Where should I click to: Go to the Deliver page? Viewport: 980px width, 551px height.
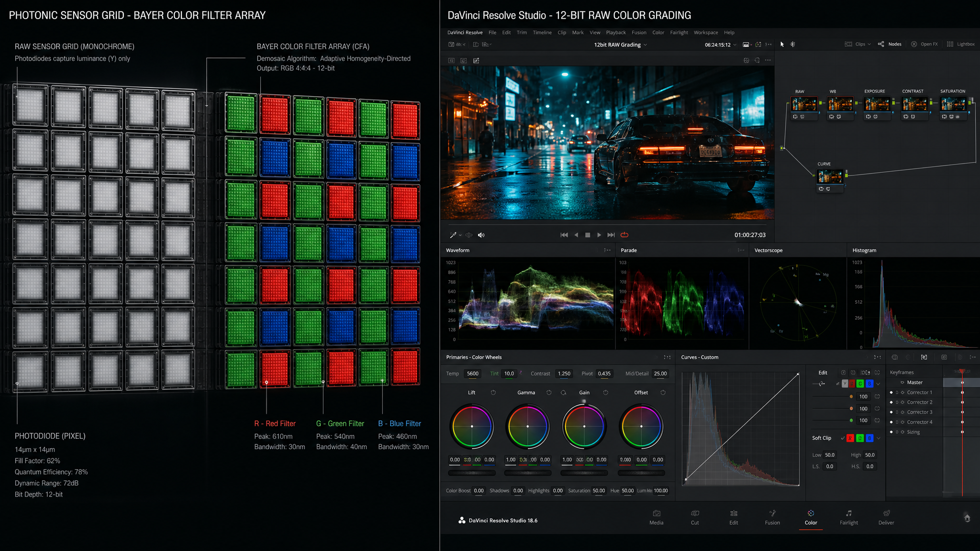[886, 518]
